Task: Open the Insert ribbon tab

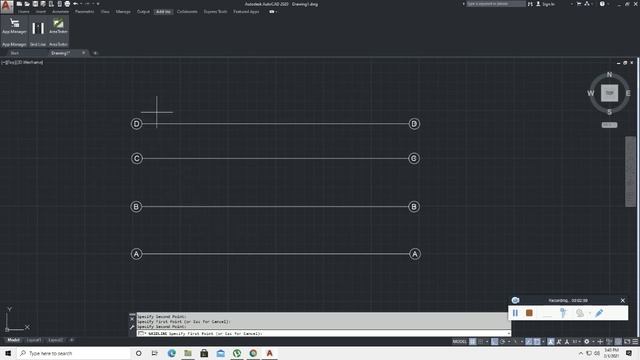Action: pyautogui.click(x=40, y=12)
